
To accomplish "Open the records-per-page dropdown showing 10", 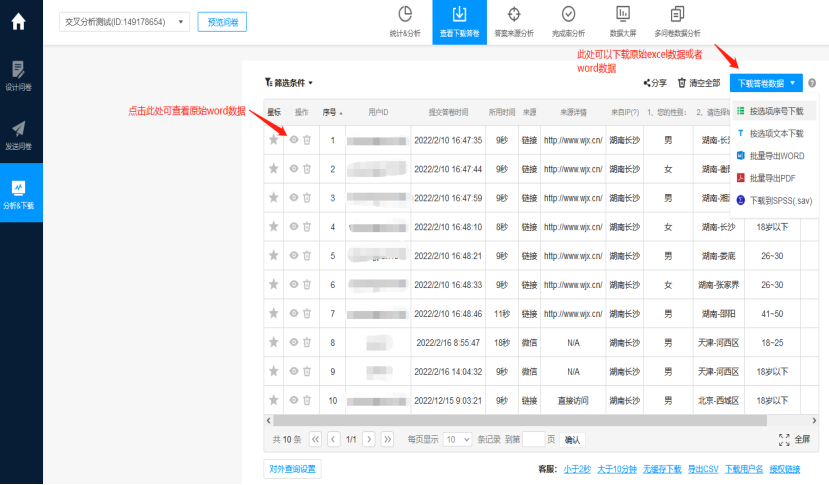I will click(x=457, y=440).
